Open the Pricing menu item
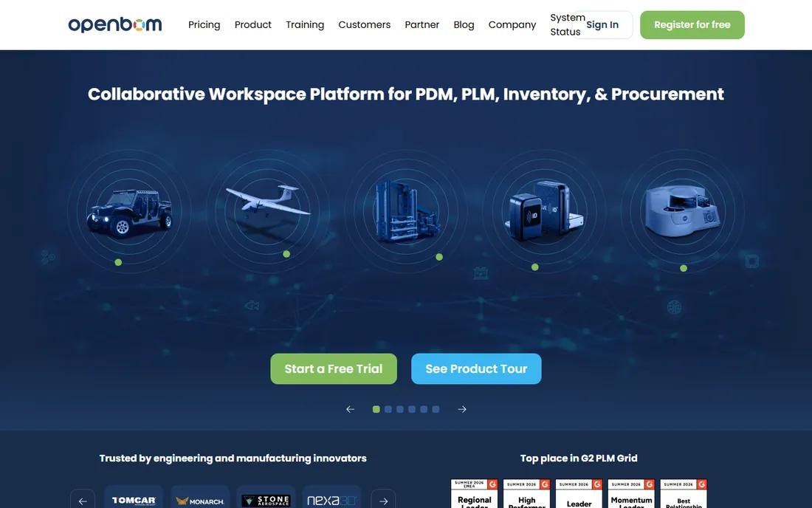 204,25
